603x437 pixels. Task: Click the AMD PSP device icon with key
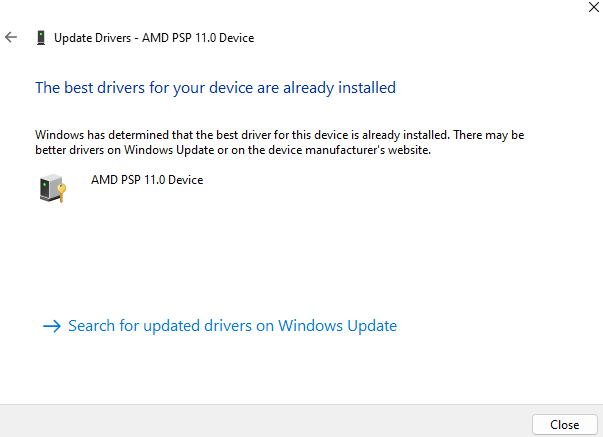53,188
